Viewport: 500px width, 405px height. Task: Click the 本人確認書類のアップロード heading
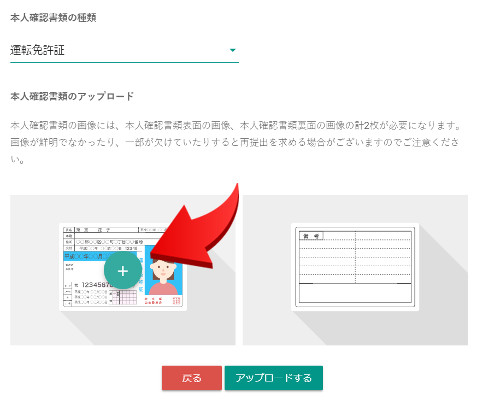tap(72, 96)
